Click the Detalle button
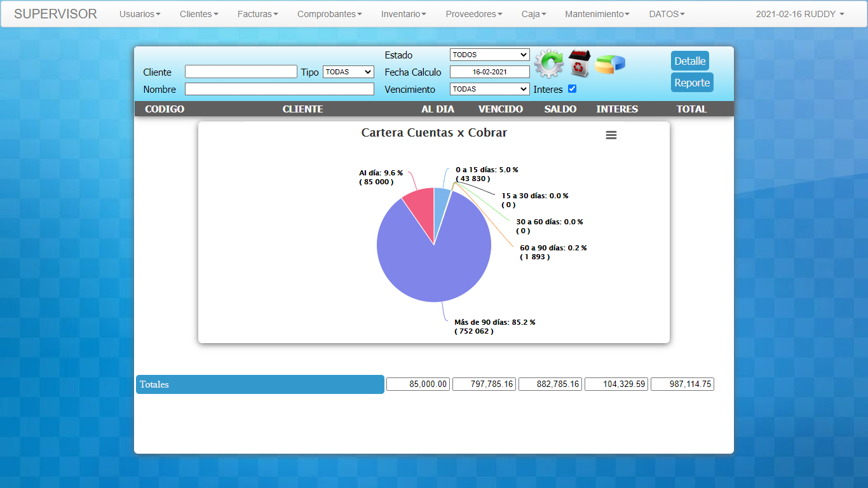Image resolution: width=868 pixels, height=488 pixels. [690, 61]
